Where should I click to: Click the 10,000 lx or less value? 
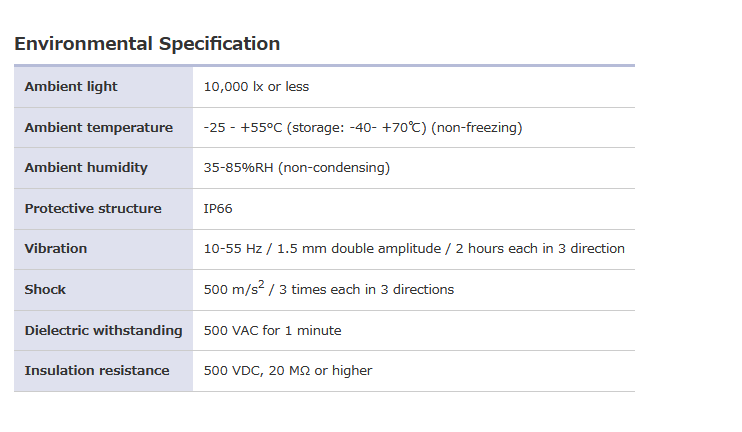click(x=256, y=87)
